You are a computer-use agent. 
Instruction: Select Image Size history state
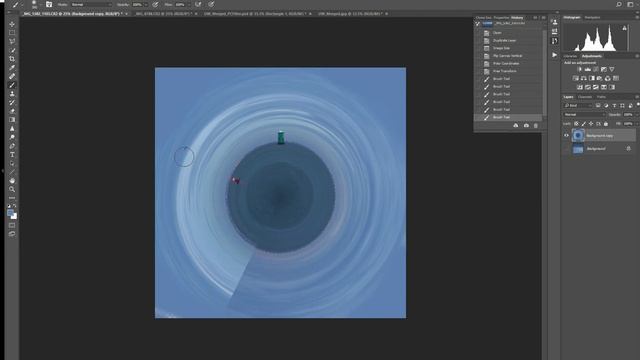pos(509,48)
